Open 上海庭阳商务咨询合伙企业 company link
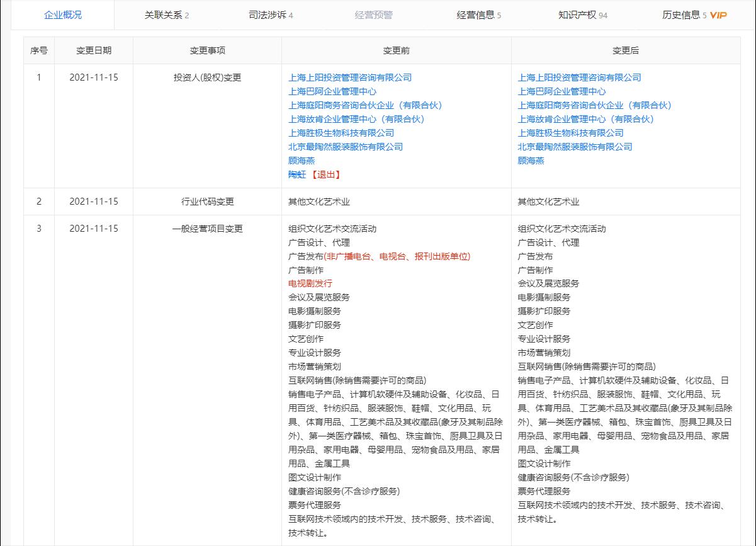Viewport: 756px width, 546px height. click(x=364, y=105)
